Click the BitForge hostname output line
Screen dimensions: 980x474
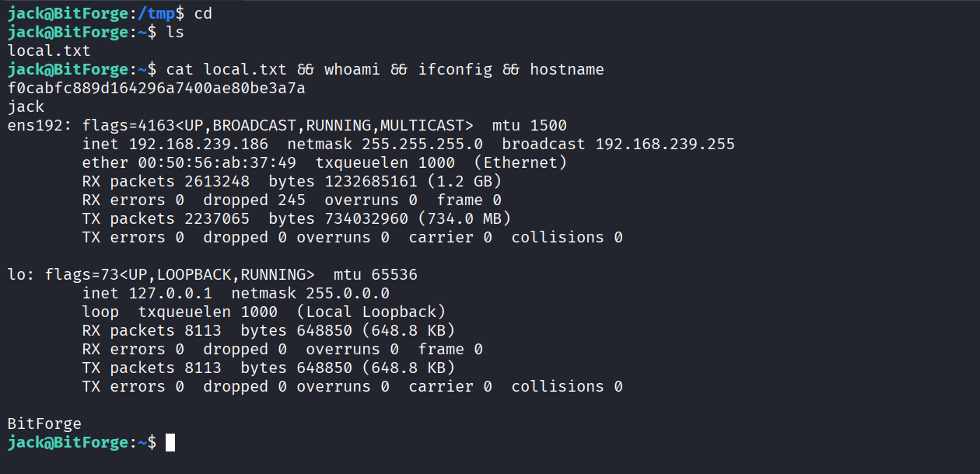click(44, 424)
